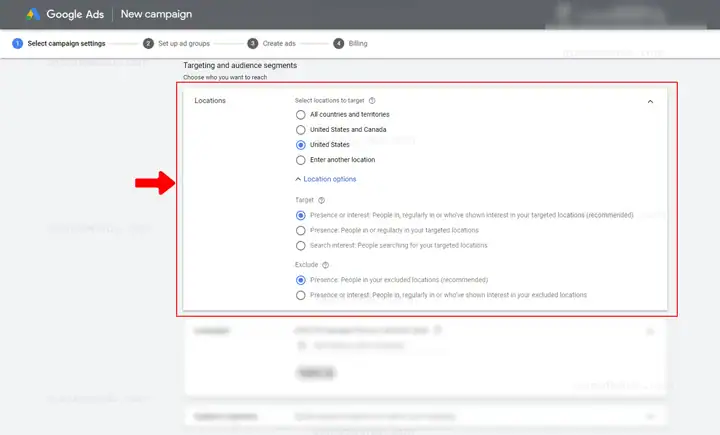Open help icon next to Select locations to target

(372, 101)
